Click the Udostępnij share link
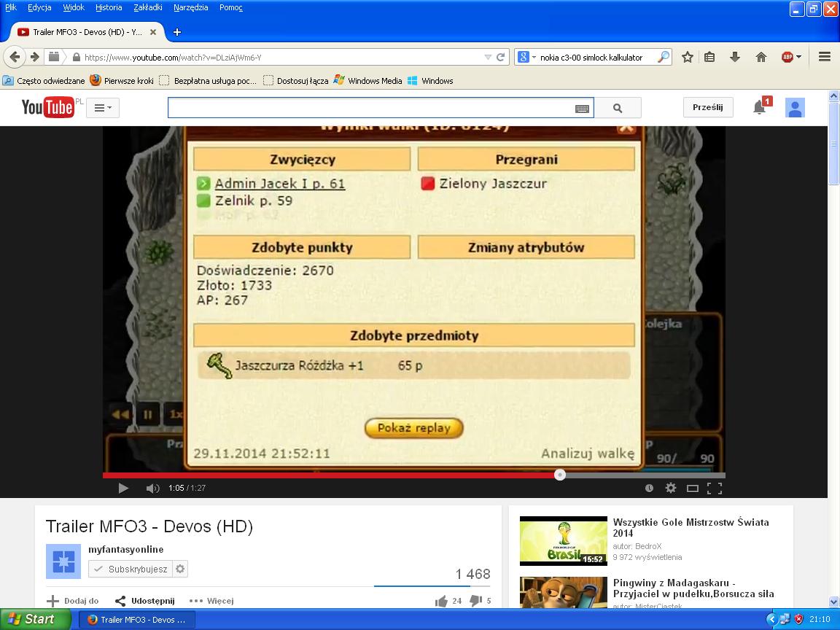The image size is (840, 630). [145, 601]
